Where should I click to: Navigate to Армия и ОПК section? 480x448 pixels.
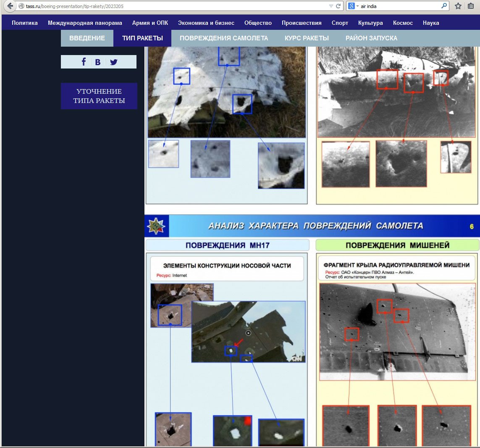150,23
